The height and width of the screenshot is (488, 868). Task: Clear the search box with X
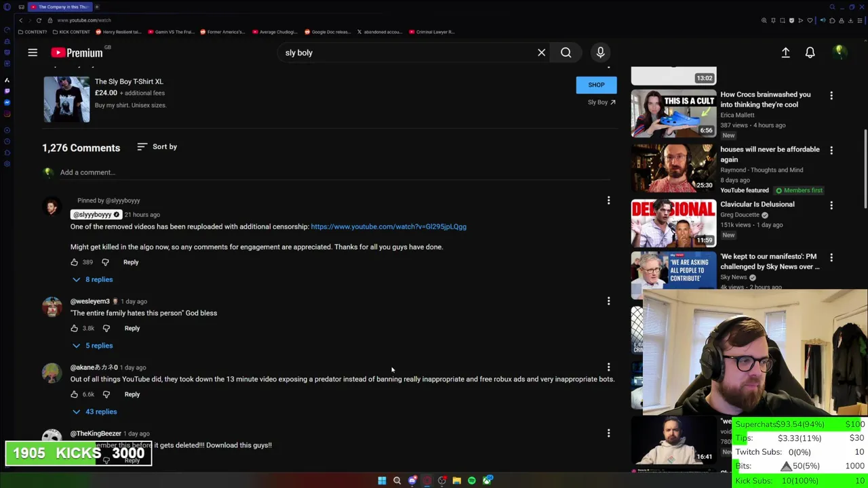pyautogui.click(x=541, y=53)
